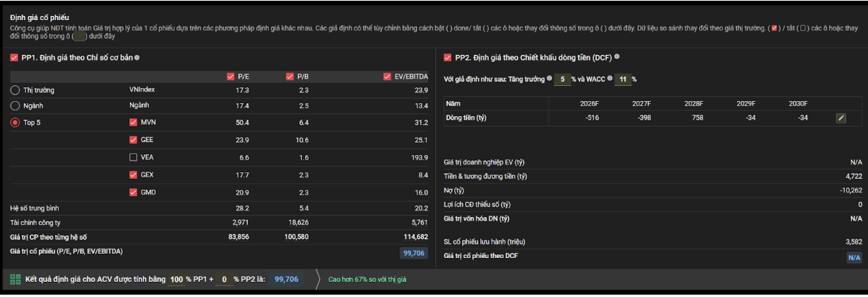Uncheck the P/B column checkbox
This screenshot has height=297, width=868.
(x=291, y=76)
